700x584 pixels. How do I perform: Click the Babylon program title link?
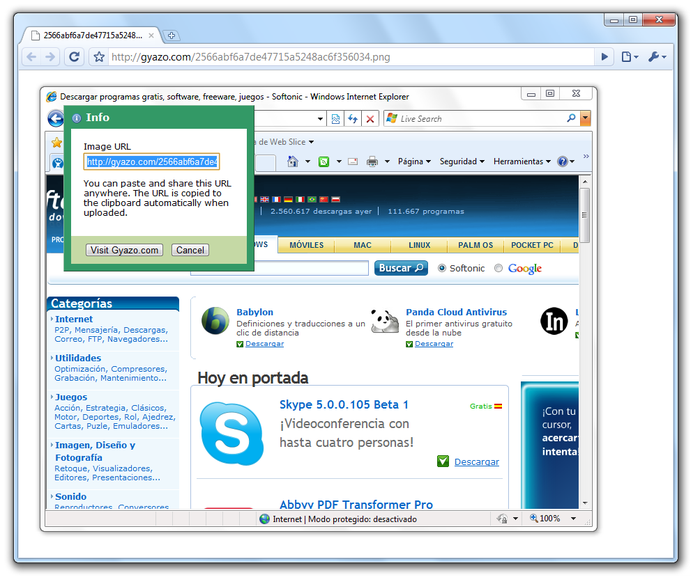click(x=255, y=312)
